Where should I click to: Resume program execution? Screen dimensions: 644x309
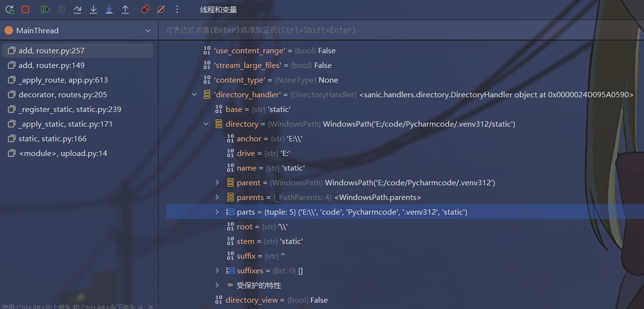pos(46,9)
